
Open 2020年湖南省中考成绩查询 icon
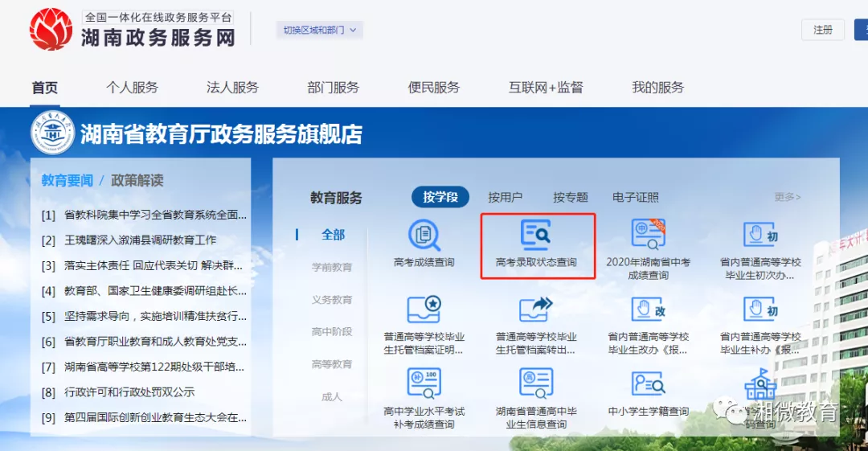click(649, 234)
